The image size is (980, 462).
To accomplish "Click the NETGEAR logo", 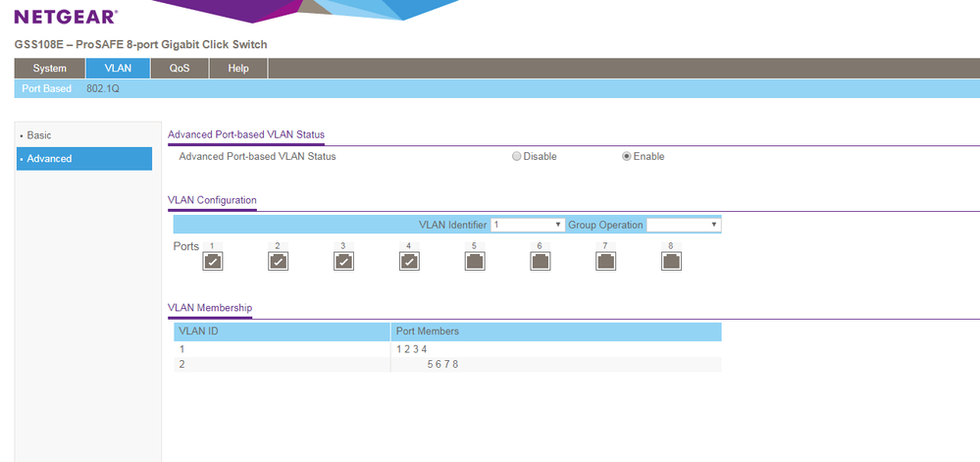I will (x=65, y=17).
